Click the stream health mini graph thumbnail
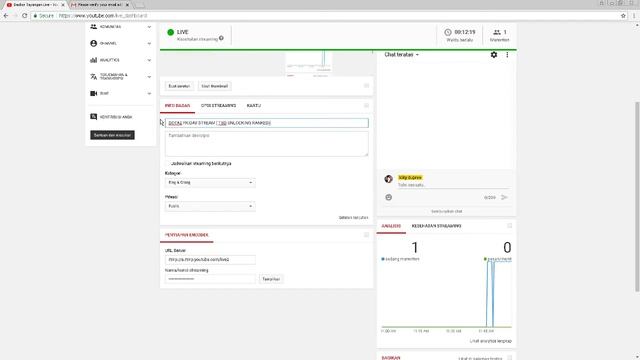Screen dimensions: 640x360 click(309, 63)
